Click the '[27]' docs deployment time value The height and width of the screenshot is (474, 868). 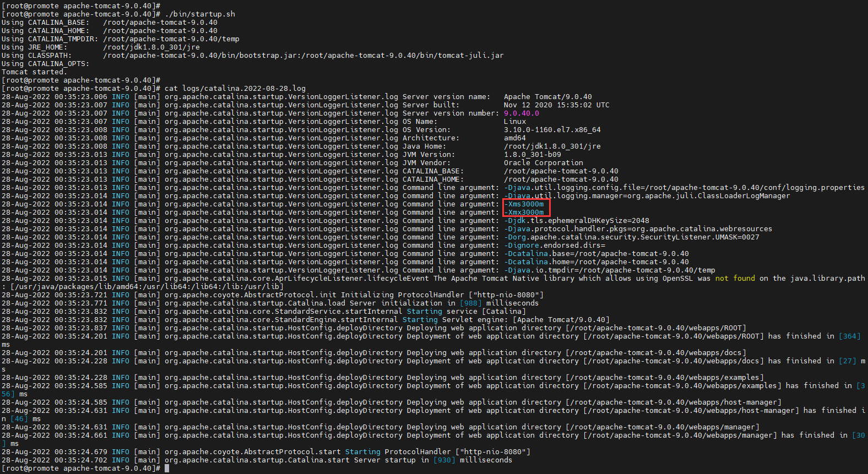(848, 361)
